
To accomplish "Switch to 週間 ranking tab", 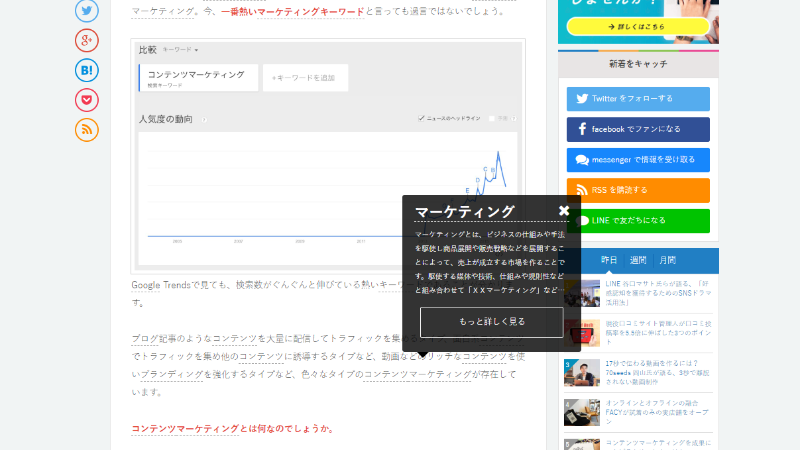I will point(638,260).
